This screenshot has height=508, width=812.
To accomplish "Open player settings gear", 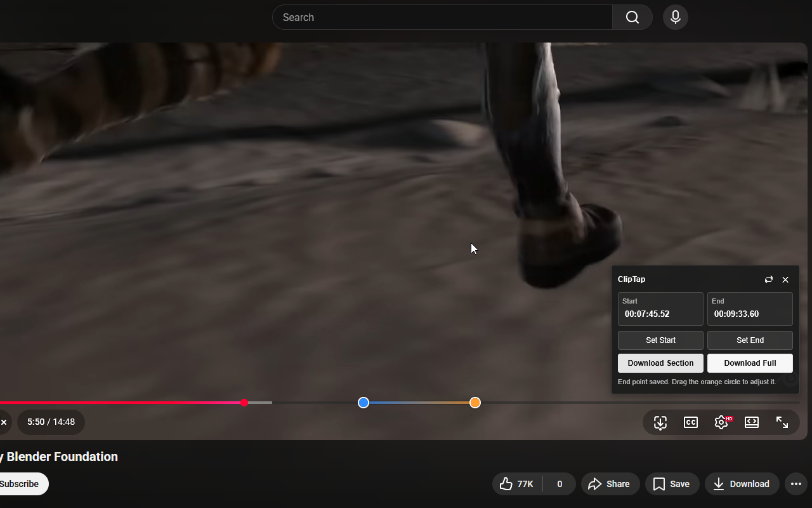I will tap(721, 422).
